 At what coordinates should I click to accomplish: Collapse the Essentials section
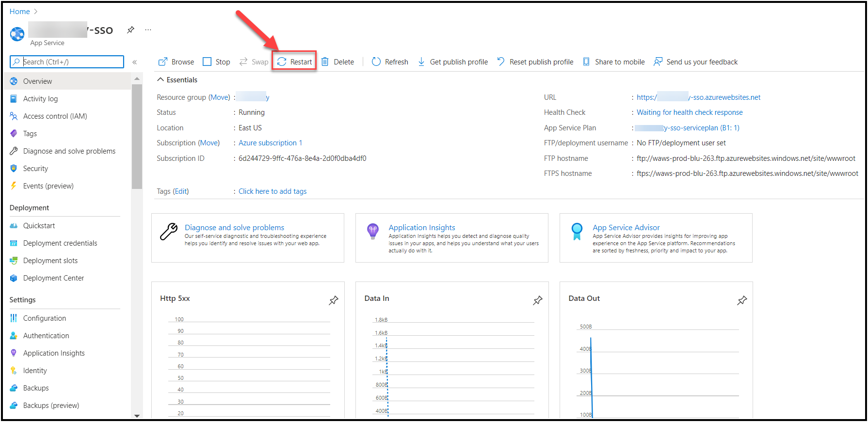(161, 80)
